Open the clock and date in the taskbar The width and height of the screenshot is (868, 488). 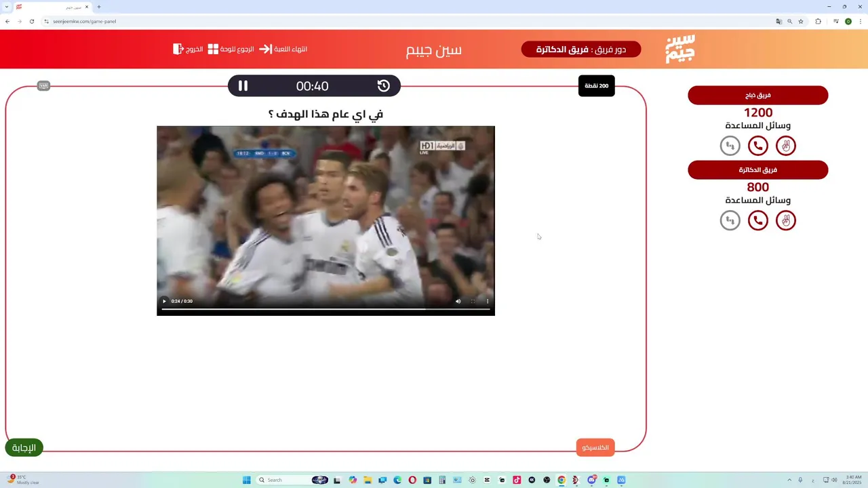point(853,480)
